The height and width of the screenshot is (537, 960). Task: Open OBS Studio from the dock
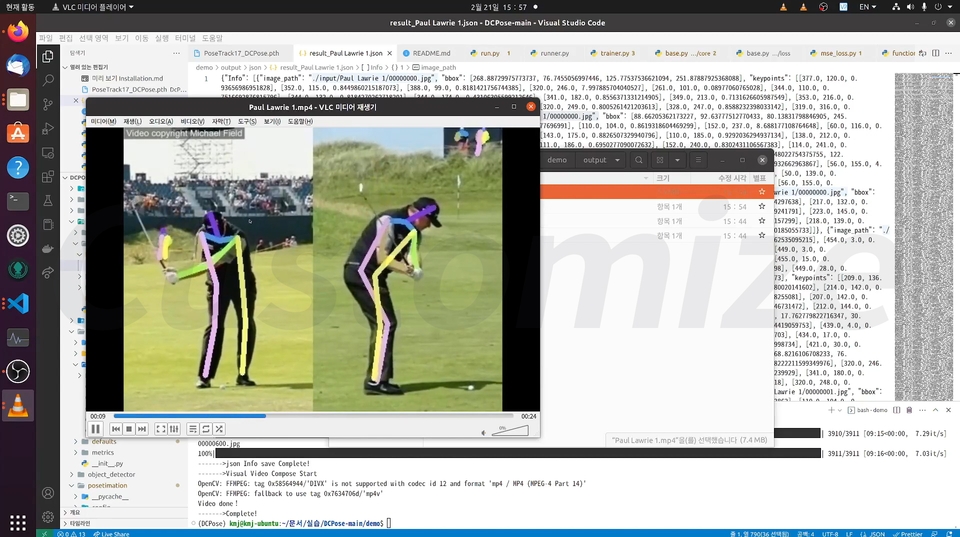18,371
